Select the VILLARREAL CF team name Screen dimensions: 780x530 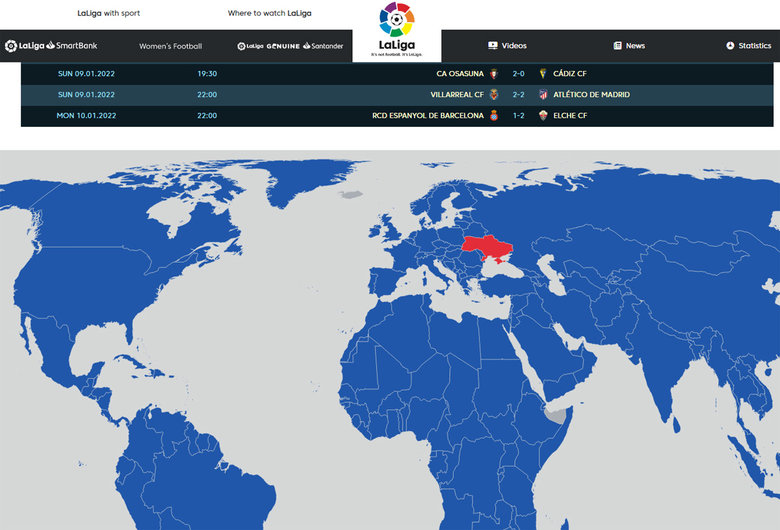coord(457,95)
